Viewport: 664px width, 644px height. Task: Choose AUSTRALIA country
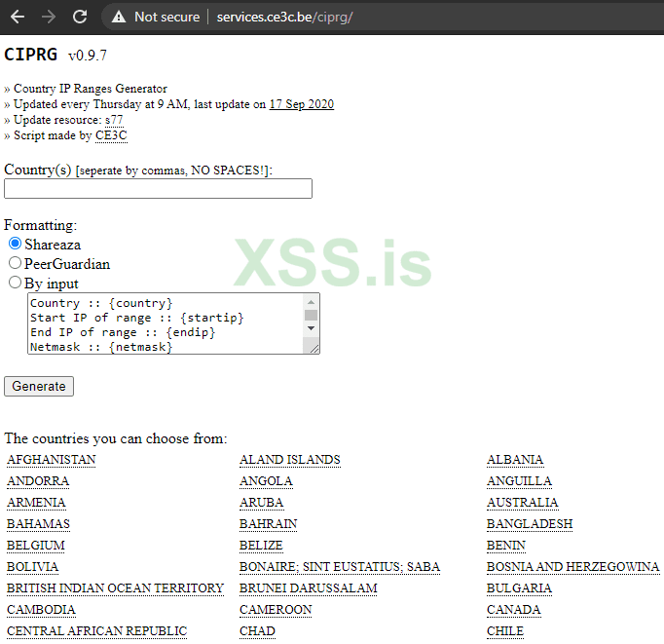click(x=523, y=503)
